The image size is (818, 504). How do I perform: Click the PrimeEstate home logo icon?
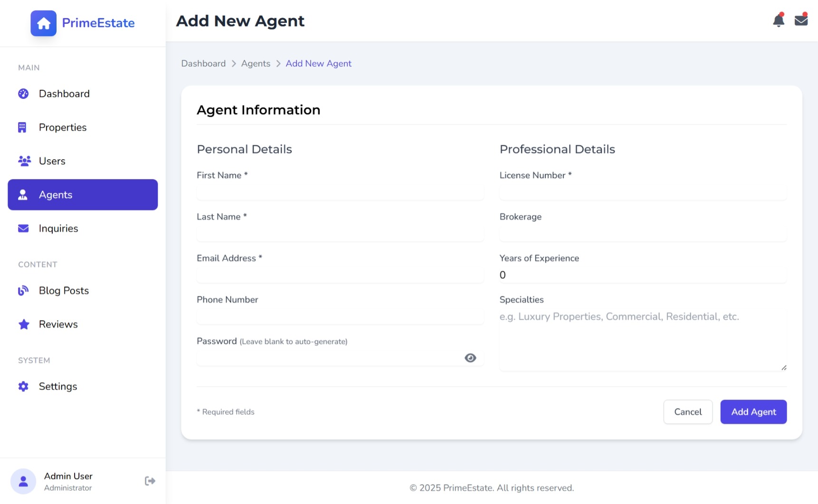(x=44, y=23)
